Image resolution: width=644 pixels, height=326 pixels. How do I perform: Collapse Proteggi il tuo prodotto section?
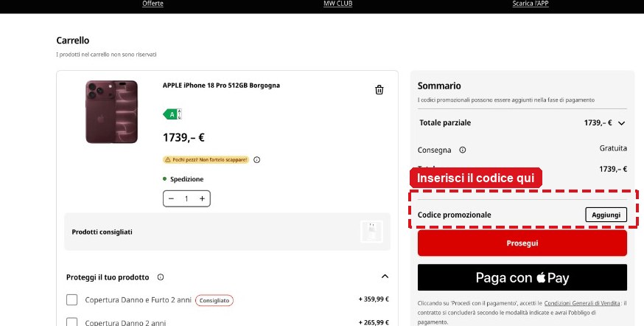385,277
